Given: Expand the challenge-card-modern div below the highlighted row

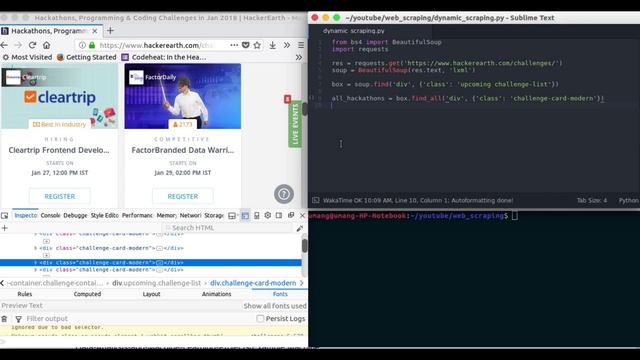Looking at the screenshot, I should 36,270.
